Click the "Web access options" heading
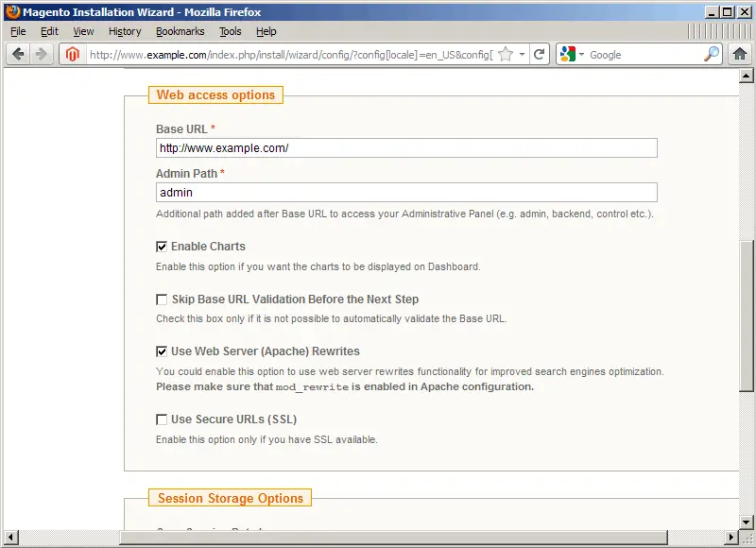 click(x=215, y=94)
